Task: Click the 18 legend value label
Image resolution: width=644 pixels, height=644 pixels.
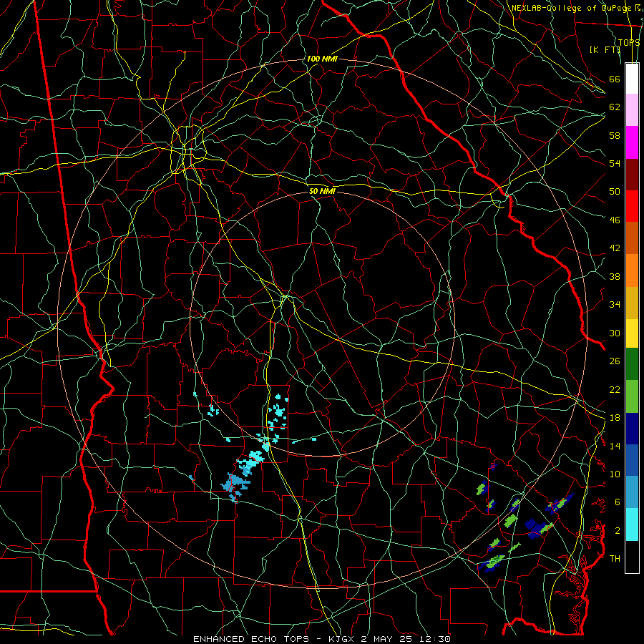Action: (615, 418)
